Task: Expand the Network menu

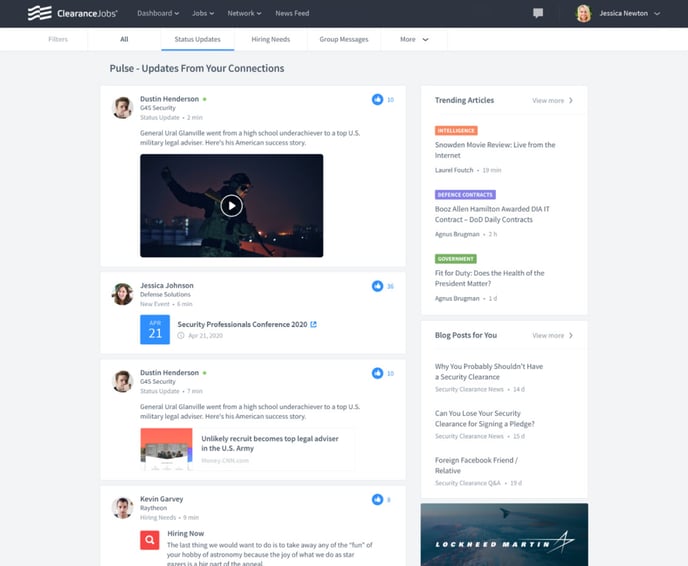Action: (244, 13)
